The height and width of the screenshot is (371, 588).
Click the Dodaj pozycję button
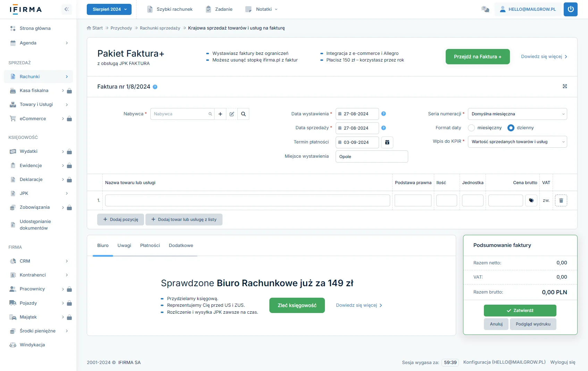120,220
